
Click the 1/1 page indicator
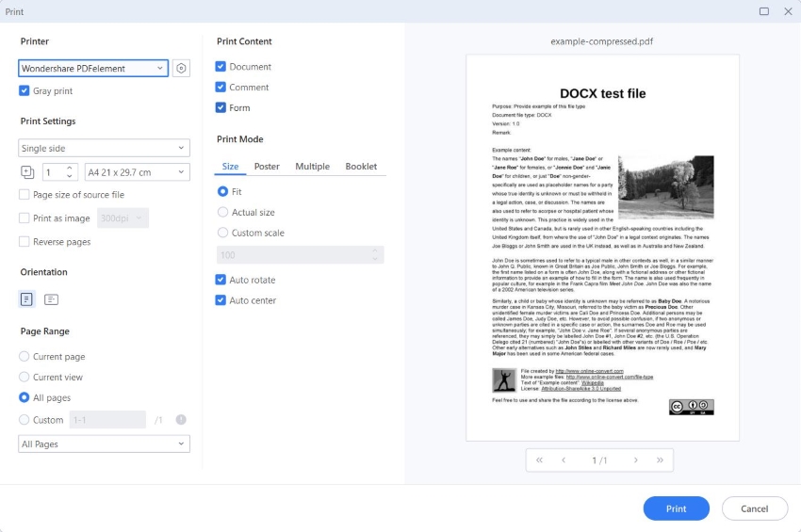[599, 460]
